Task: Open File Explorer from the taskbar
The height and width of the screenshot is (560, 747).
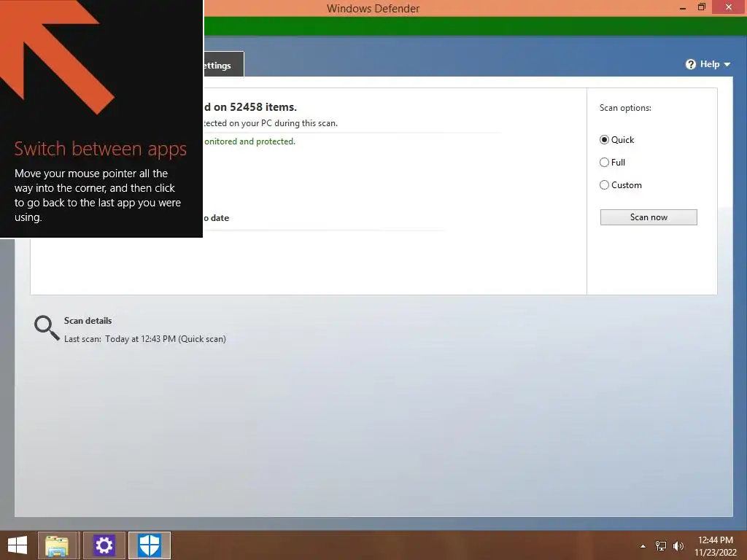Action: click(57, 545)
